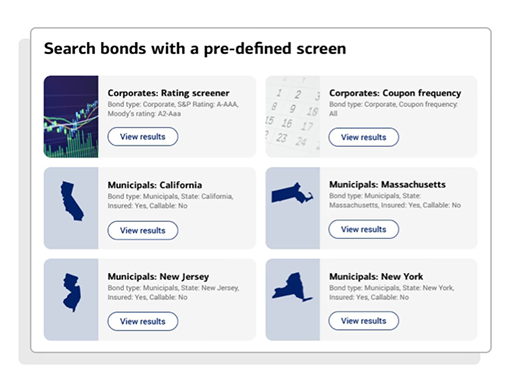Open the Municipals: New Jersey title
This screenshot has width=516, height=386.
tap(158, 277)
